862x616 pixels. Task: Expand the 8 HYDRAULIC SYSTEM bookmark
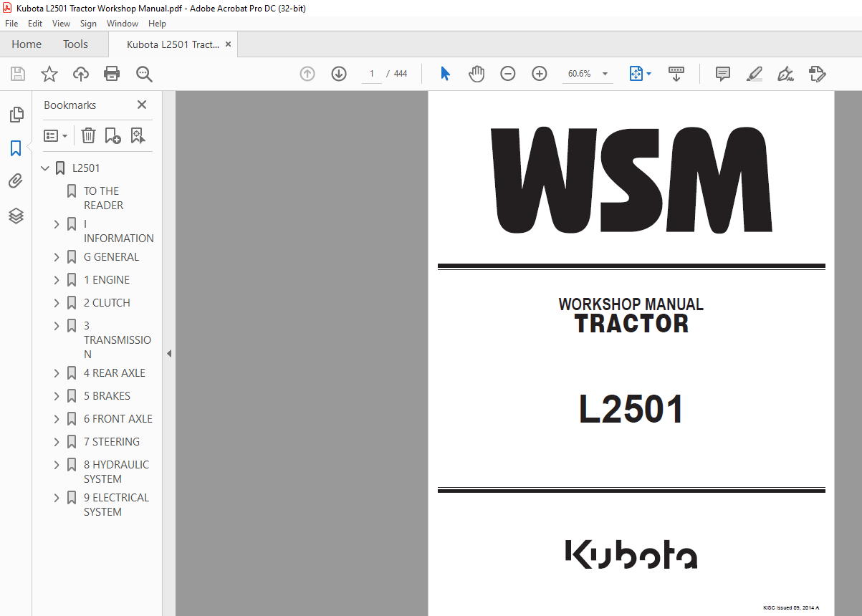tap(57, 465)
